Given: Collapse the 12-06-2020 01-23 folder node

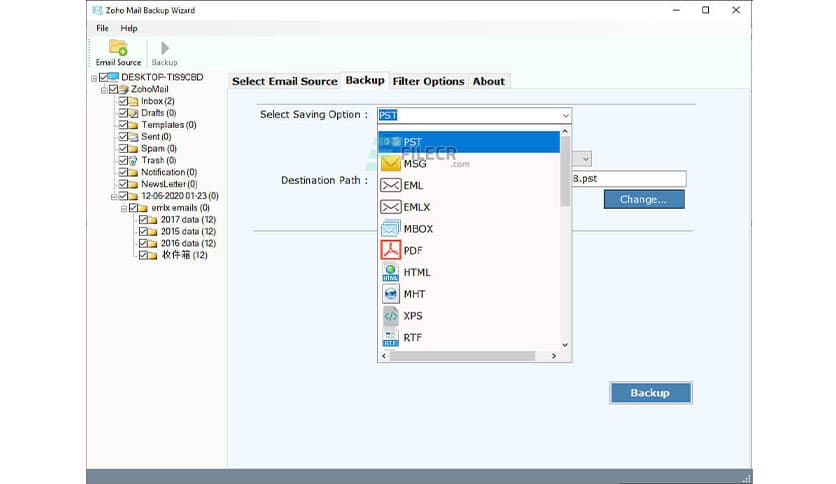Looking at the screenshot, I should coord(114,197).
